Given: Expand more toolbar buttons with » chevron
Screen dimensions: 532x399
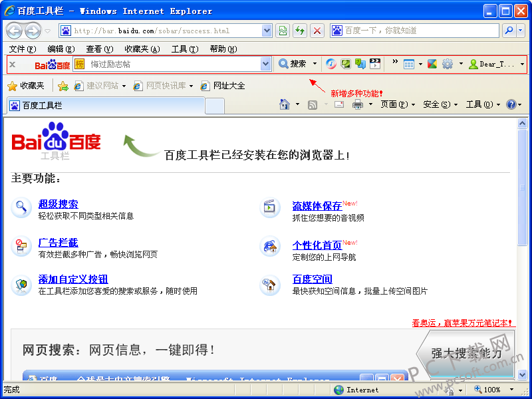Looking at the screenshot, I should coord(394,61).
